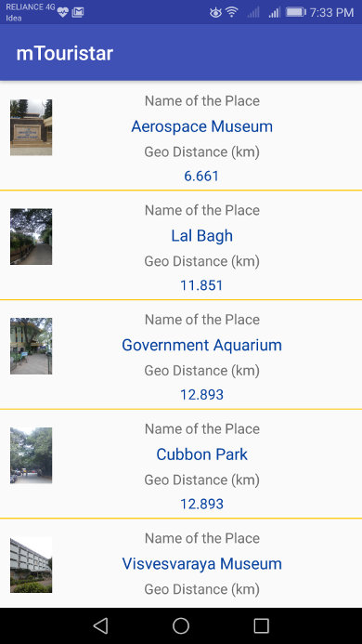Tap the eye comfort status icon
Screen dimensions: 362x644
pyautogui.click(x=215, y=13)
